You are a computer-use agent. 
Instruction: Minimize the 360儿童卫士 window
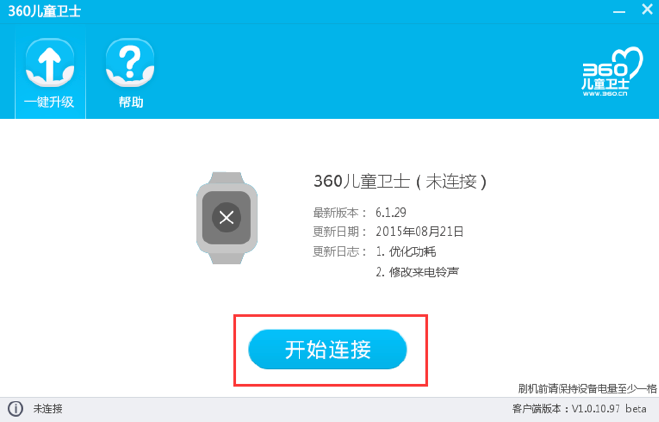coord(619,11)
